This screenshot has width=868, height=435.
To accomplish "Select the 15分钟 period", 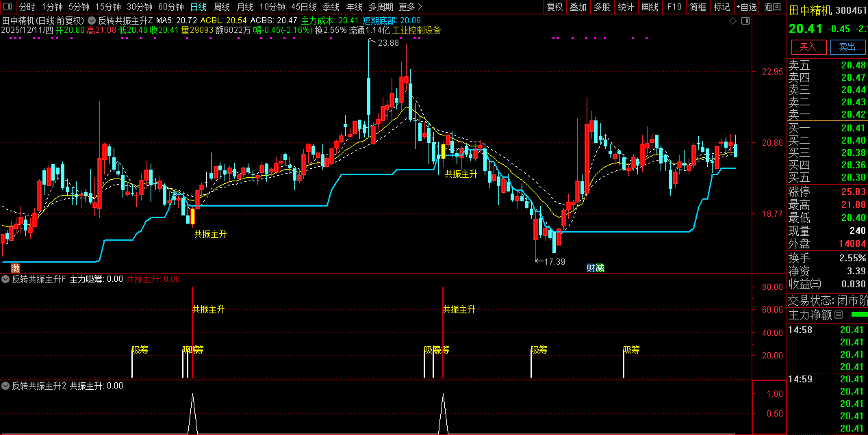I will 108,7.
